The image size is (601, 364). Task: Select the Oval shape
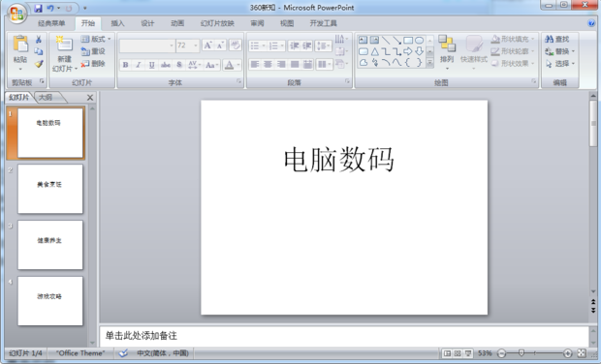click(x=420, y=41)
